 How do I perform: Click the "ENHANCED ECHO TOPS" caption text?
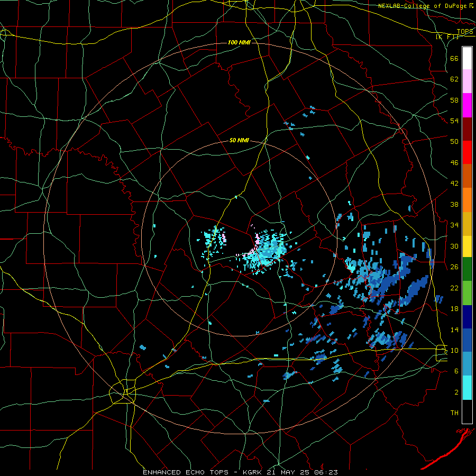186,472
